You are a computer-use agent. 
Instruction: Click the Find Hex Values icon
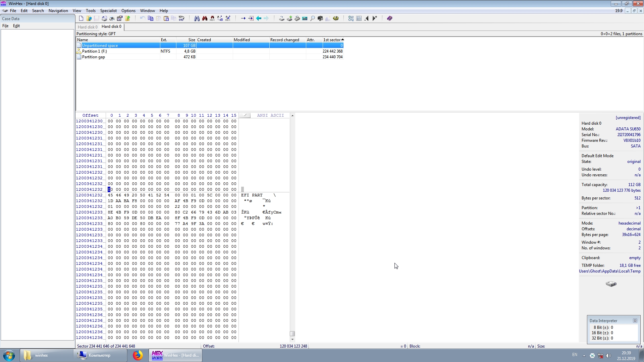tap(212, 18)
